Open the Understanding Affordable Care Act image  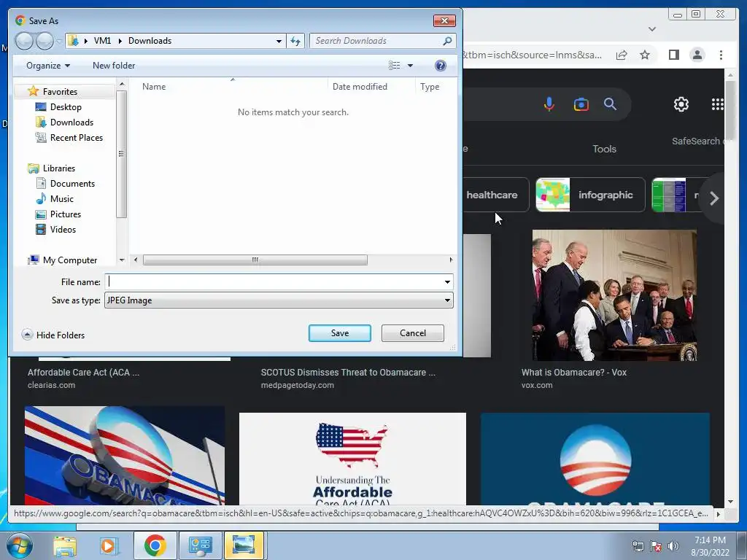tap(352, 459)
